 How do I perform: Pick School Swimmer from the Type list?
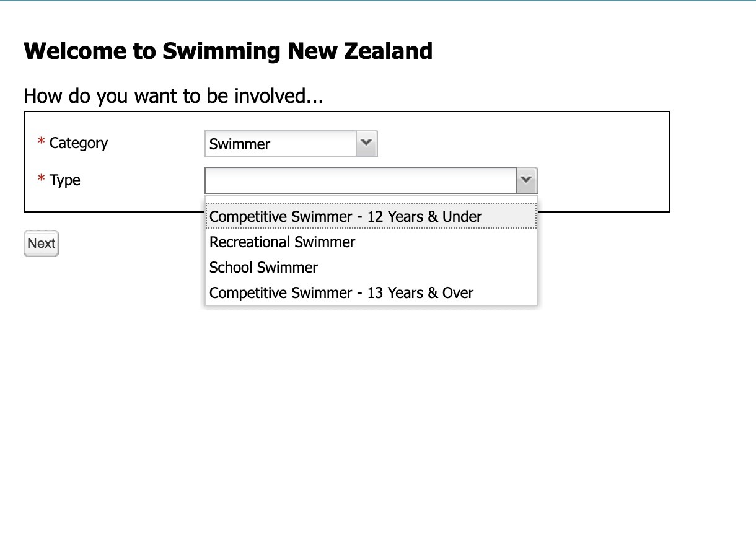click(263, 267)
